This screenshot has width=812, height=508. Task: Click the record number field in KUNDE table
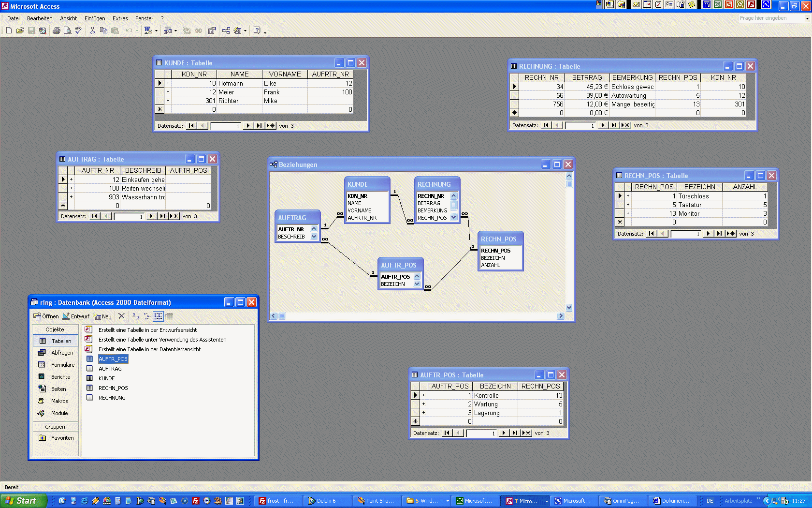tap(226, 126)
